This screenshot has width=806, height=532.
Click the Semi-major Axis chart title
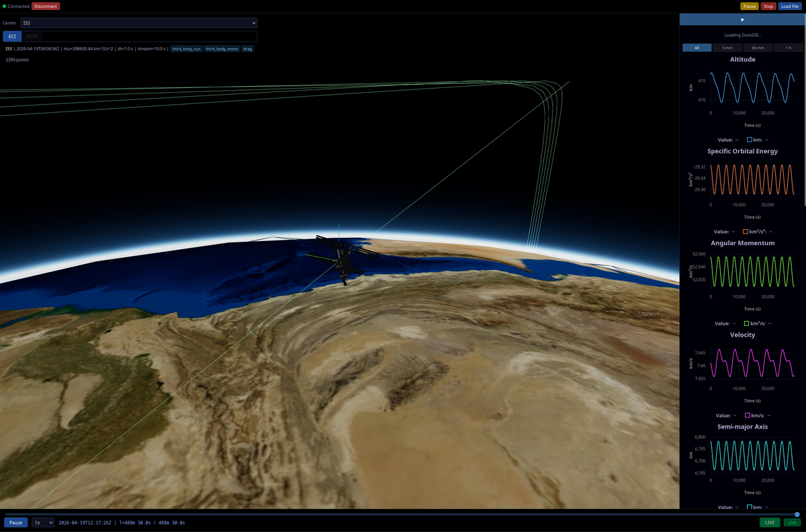tap(742, 427)
